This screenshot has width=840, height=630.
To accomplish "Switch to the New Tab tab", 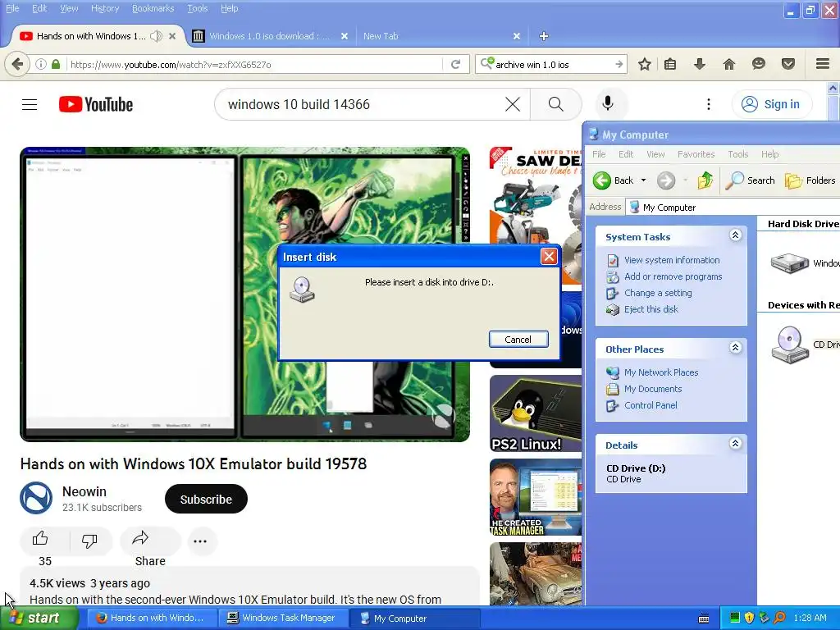I will click(x=440, y=36).
